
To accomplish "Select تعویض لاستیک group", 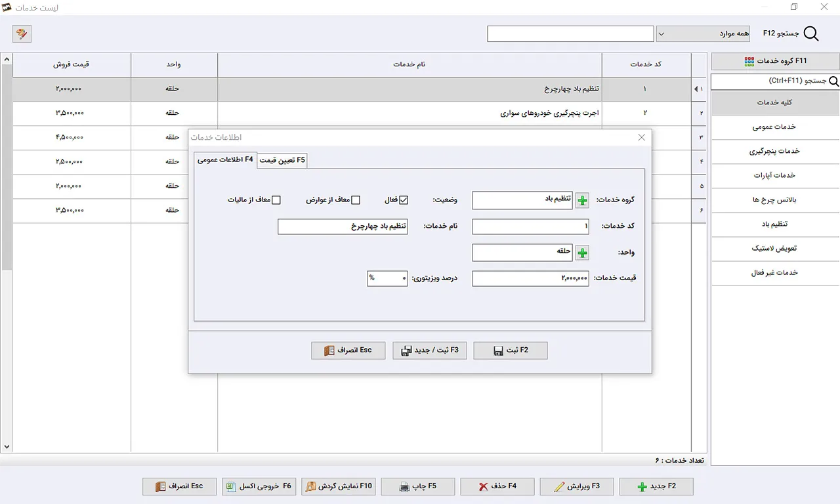I will pos(776,248).
